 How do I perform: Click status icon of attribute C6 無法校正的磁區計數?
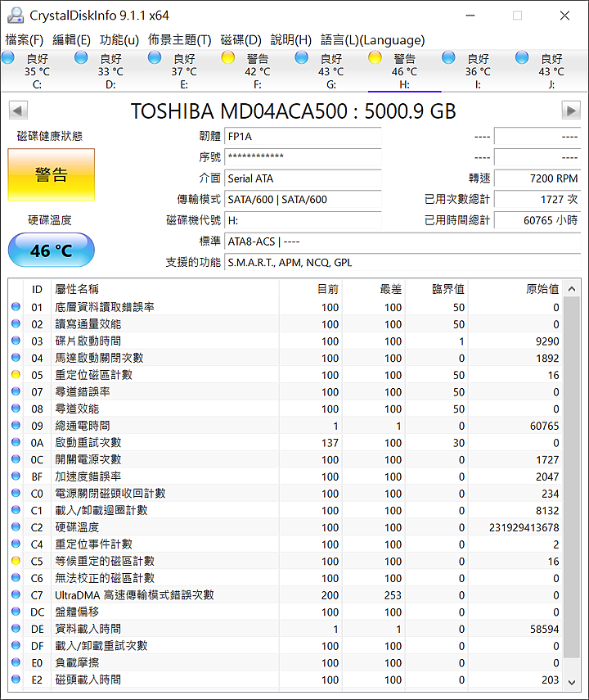(x=16, y=578)
